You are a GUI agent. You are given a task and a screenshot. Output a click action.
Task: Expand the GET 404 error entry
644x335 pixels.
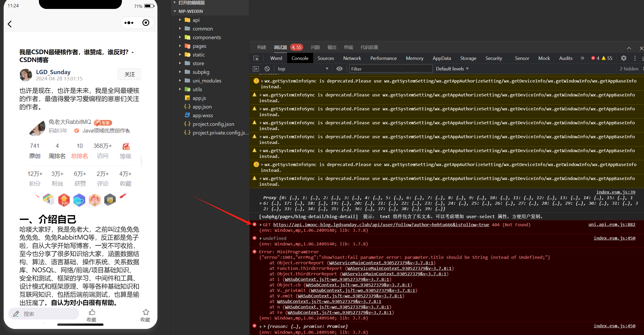point(261,225)
